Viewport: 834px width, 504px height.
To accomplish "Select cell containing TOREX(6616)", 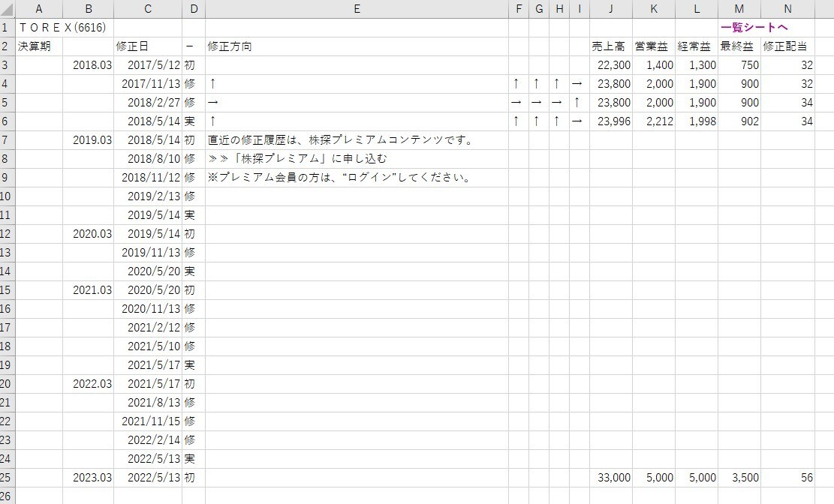I will coord(62,28).
